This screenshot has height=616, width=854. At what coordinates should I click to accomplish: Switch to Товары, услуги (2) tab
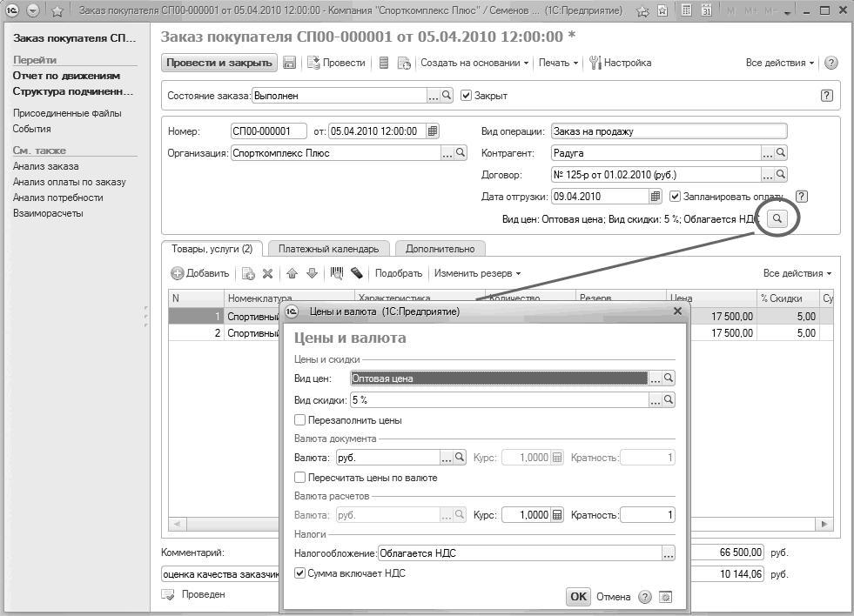pyautogui.click(x=212, y=249)
